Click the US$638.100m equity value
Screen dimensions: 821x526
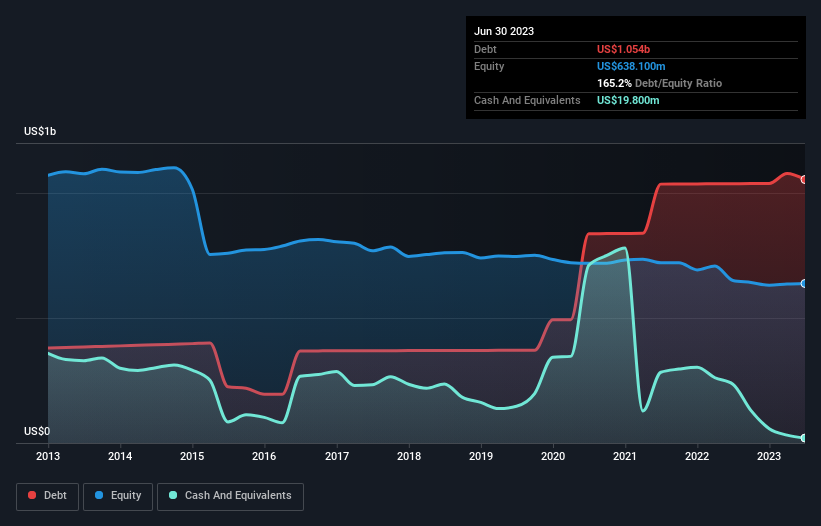631,66
